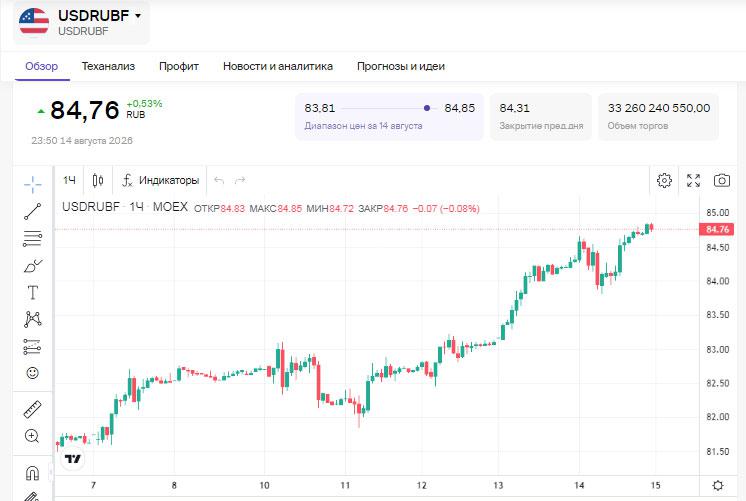The height and width of the screenshot is (501, 746).
Task: Open the Fibonacci retracement tool
Action: 32,238
